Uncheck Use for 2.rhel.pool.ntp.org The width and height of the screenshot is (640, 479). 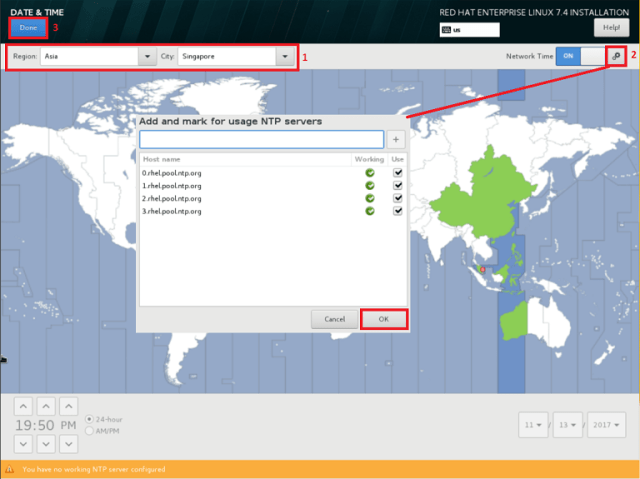398,198
